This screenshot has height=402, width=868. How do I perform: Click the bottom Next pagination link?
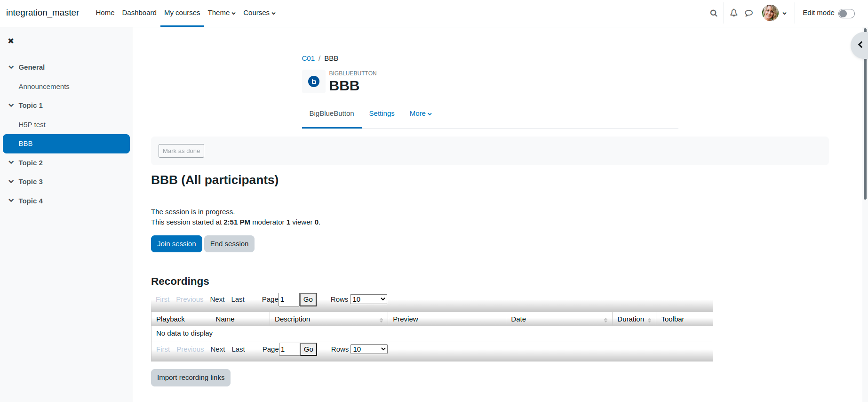click(x=218, y=349)
